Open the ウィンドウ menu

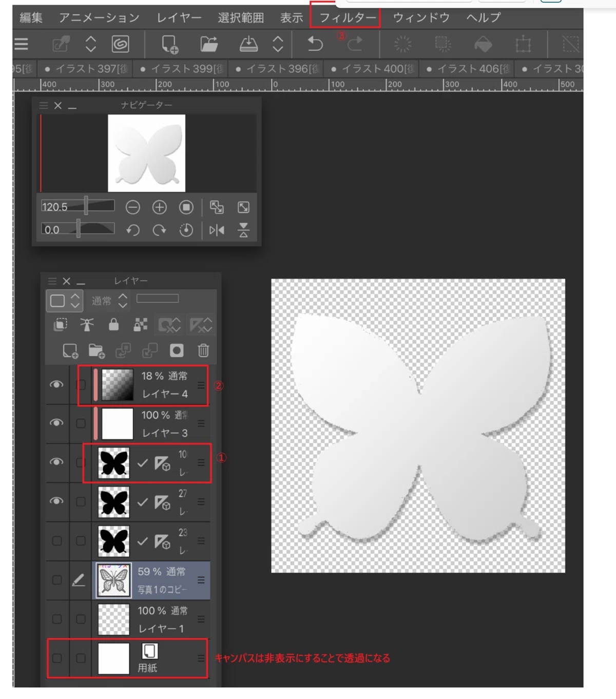point(421,17)
